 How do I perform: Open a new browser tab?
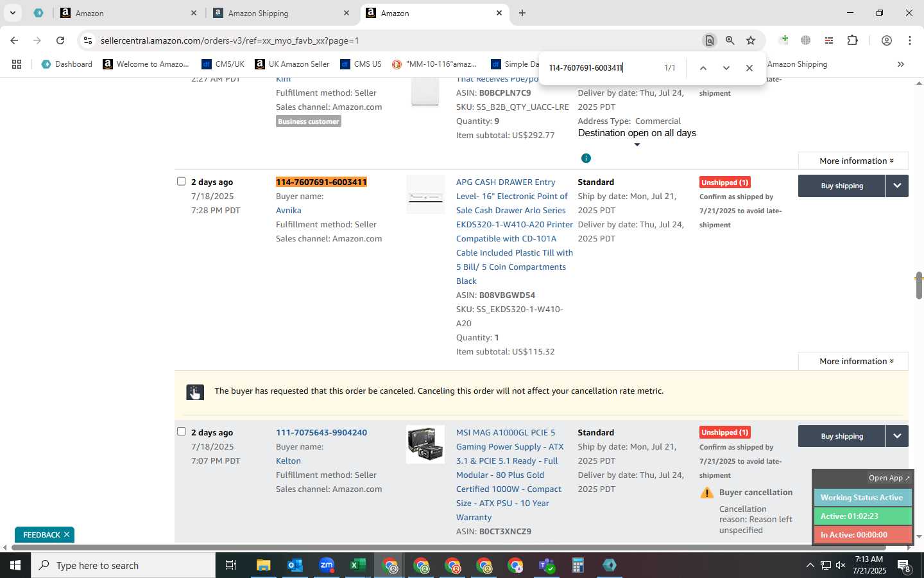click(x=522, y=13)
